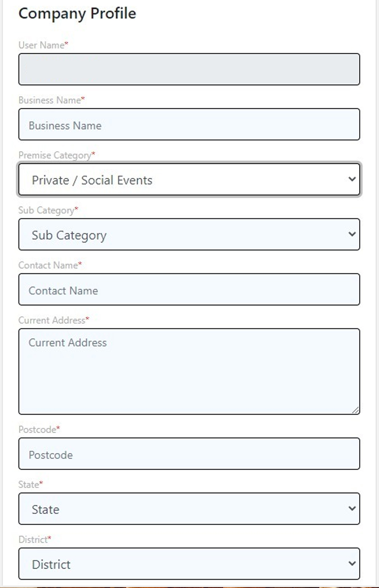The height and width of the screenshot is (588, 379).
Task: Click the Current Address resize handle
Action: pyautogui.click(x=356, y=410)
